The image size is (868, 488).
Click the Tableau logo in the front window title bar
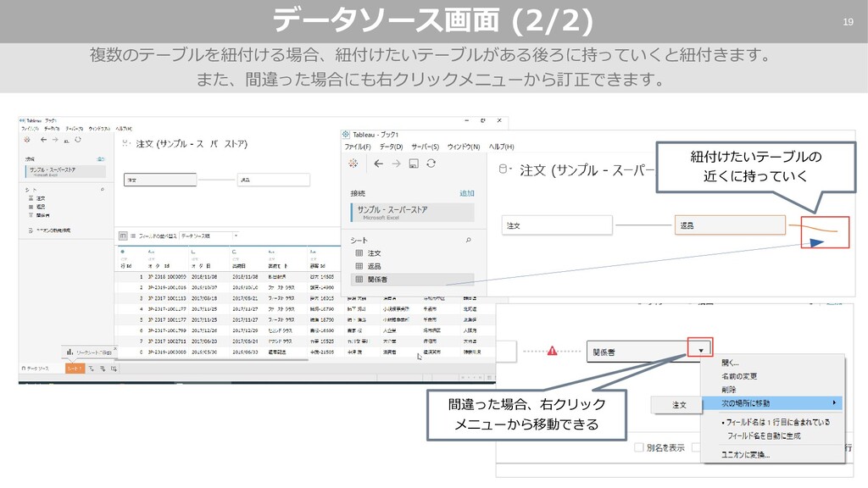(346, 135)
